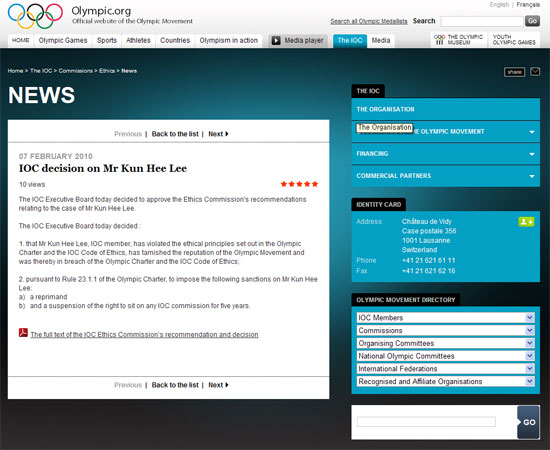Click The IOC in the breadcrumb
550x450 pixels.
pos(41,71)
